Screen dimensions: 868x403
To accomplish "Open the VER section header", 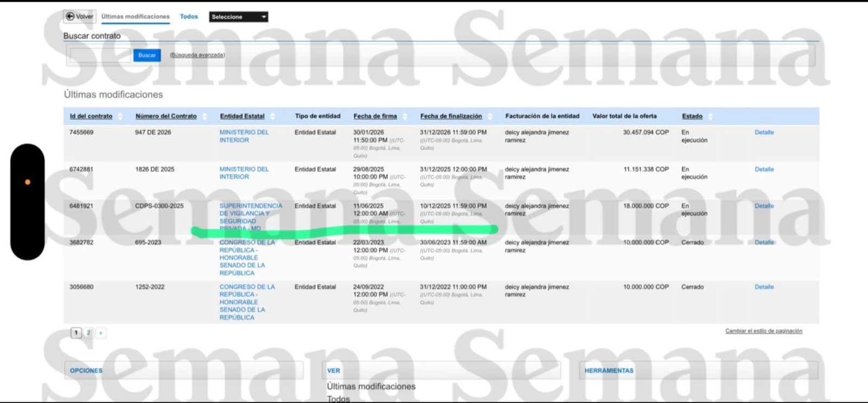I will coord(334,371).
